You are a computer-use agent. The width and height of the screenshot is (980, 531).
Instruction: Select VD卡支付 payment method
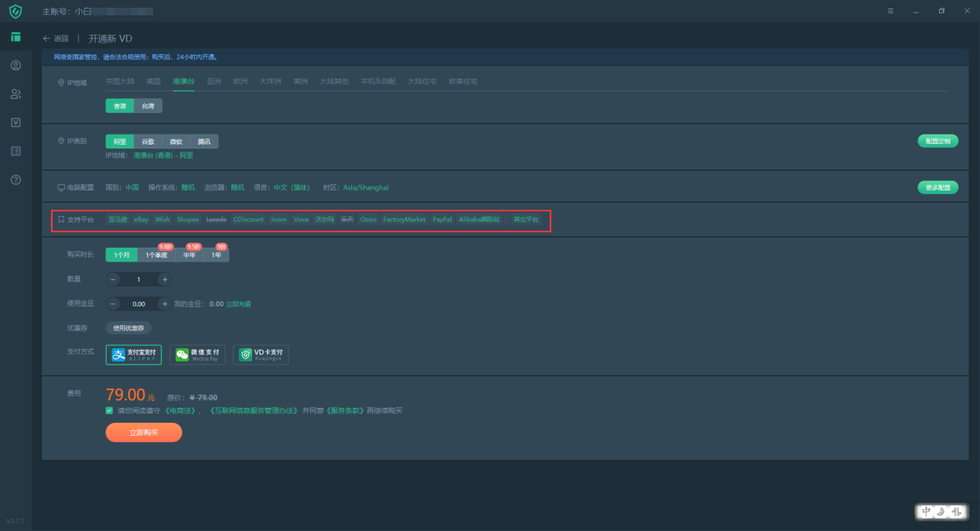(261, 355)
